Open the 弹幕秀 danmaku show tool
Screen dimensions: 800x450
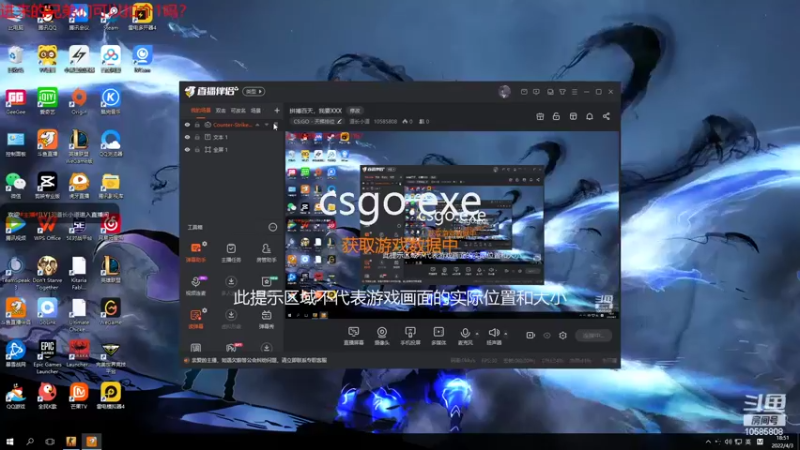[x=266, y=319]
